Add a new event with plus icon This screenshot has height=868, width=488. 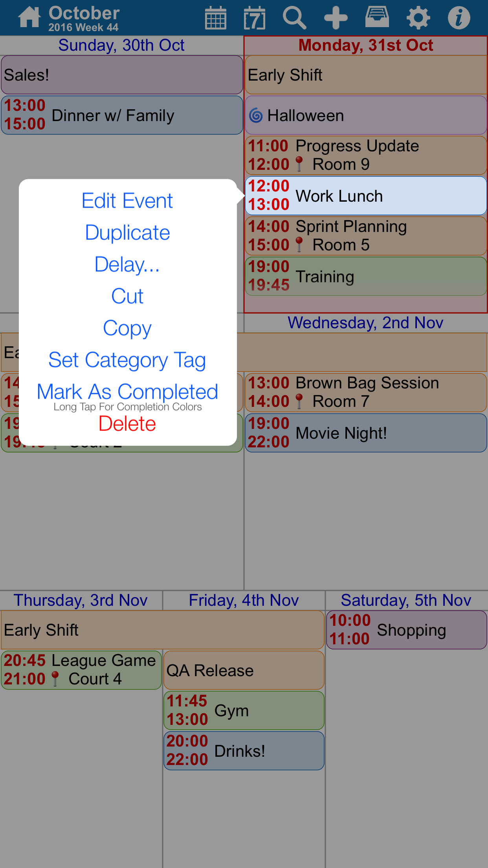pyautogui.click(x=336, y=18)
